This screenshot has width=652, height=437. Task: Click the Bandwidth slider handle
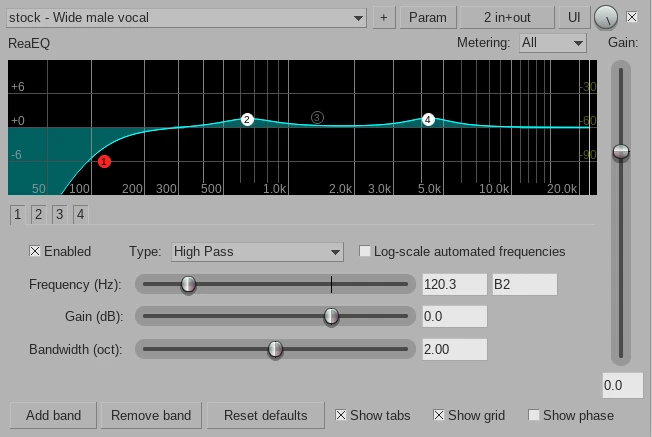click(274, 349)
